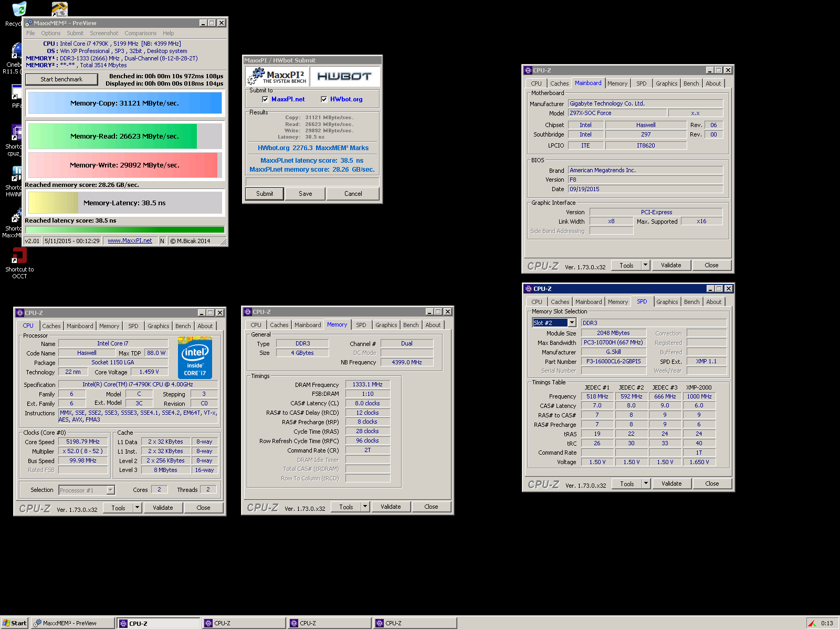Click title bar icon of CPU-Z Mainboard window
840x630 pixels.
[x=528, y=70]
